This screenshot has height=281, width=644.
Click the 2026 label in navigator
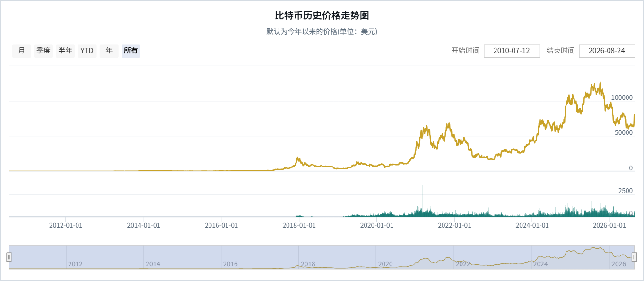click(618, 264)
